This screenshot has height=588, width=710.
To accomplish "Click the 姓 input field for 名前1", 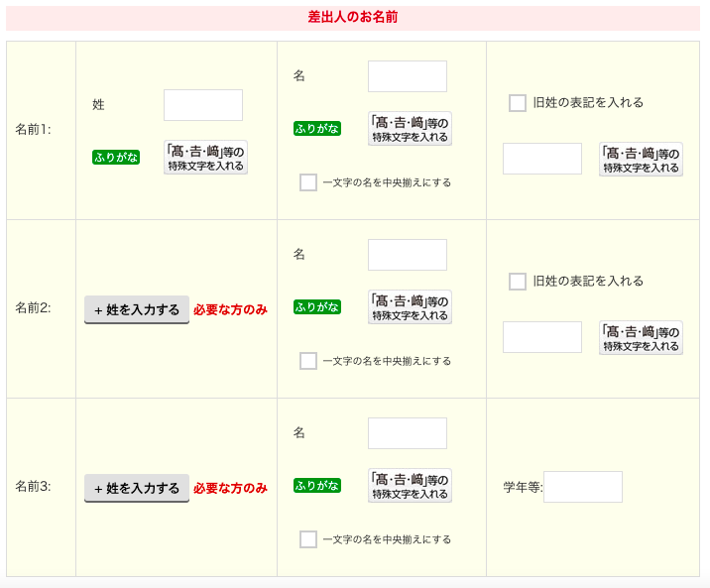I will [x=203, y=105].
